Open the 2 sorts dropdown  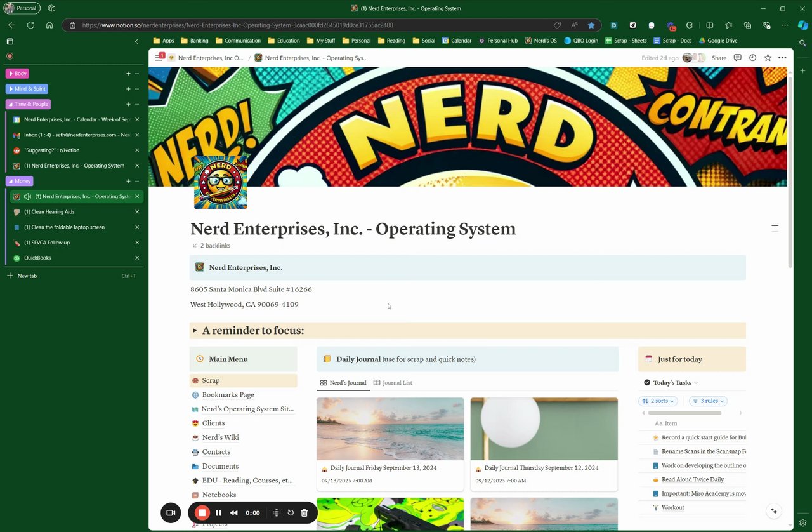coord(658,401)
